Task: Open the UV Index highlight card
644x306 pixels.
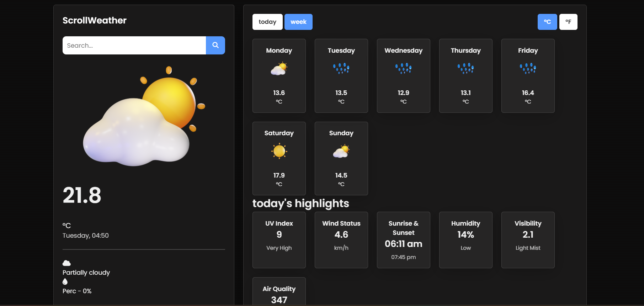Action: pos(279,240)
